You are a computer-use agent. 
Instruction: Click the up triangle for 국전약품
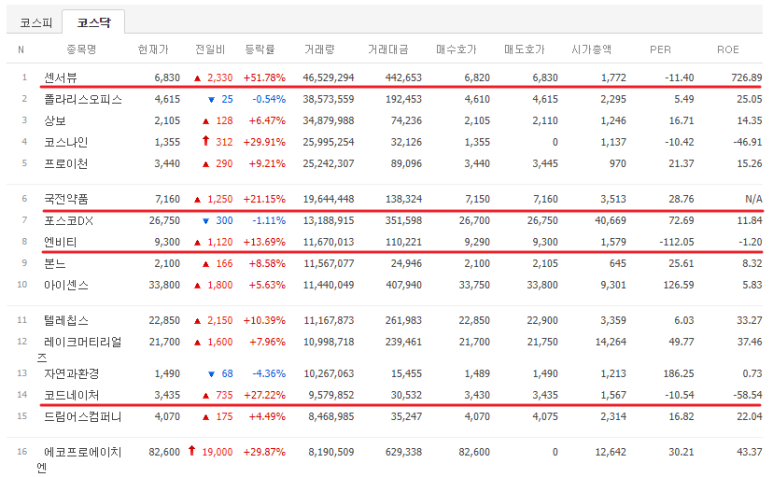[197, 200]
